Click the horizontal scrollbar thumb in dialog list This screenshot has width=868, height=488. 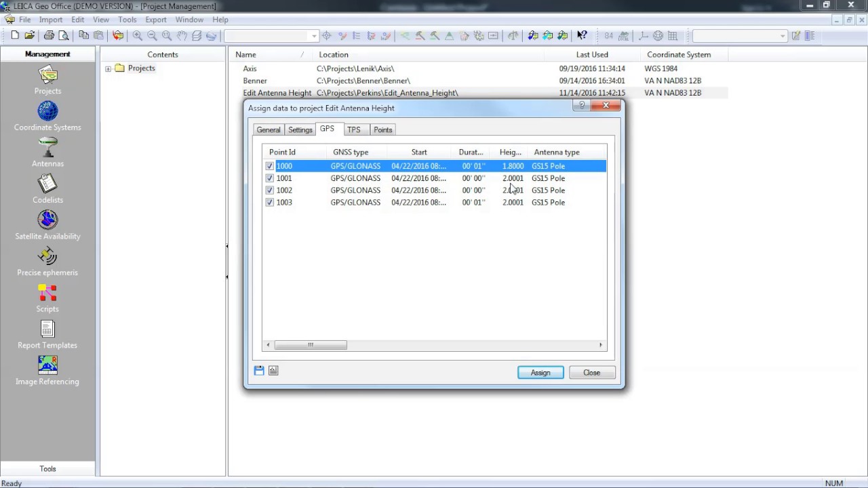[x=311, y=345]
